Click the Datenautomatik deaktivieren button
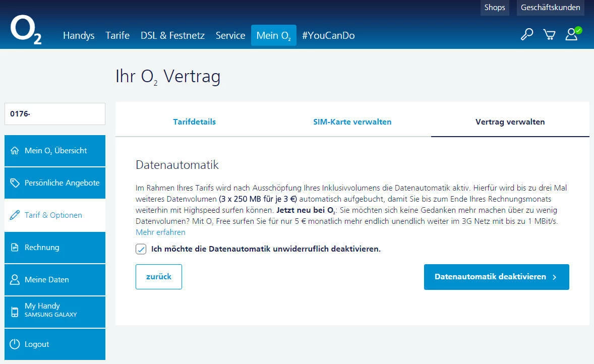Viewport: 594px width, 364px height. 496,277
